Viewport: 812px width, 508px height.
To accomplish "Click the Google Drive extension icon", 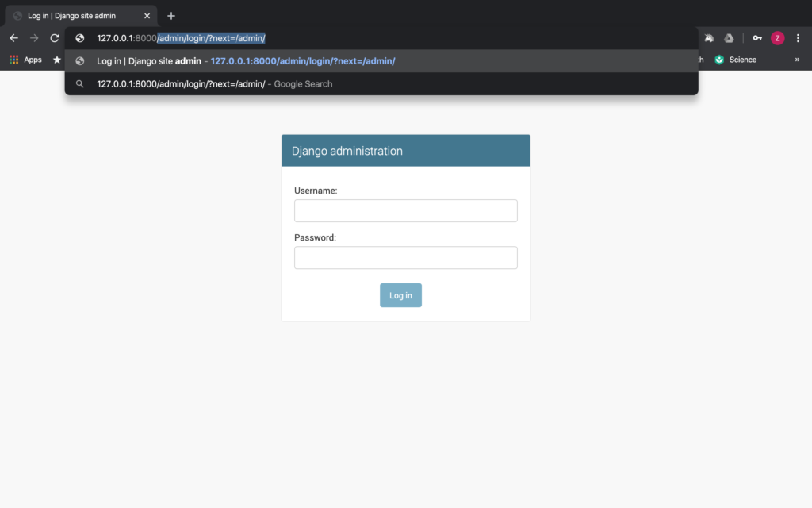I will [729, 38].
